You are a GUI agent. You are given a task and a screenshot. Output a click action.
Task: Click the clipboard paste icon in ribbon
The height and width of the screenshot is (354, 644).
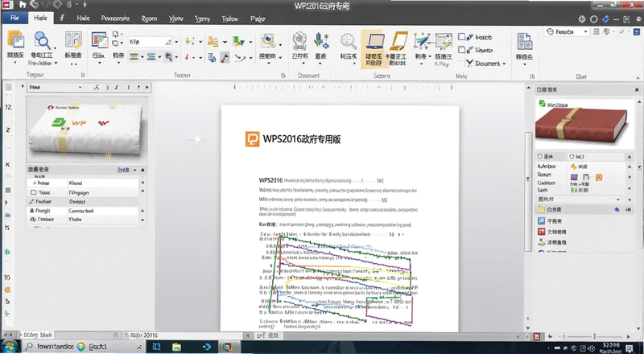pyautogui.click(x=15, y=40)
